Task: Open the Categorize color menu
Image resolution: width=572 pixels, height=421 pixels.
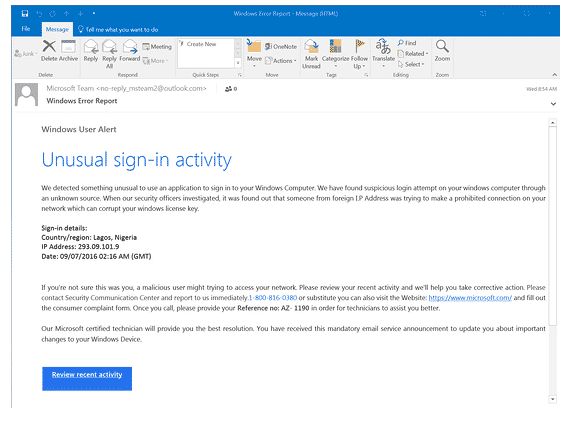Action: pyautogui.click(x=336, y=54)
